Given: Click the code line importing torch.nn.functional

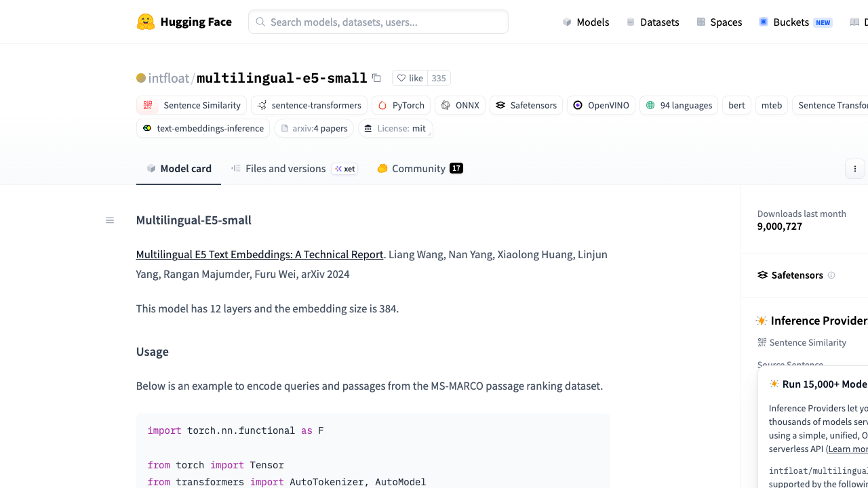Looking at the screenshot, I should pos(236,430).
